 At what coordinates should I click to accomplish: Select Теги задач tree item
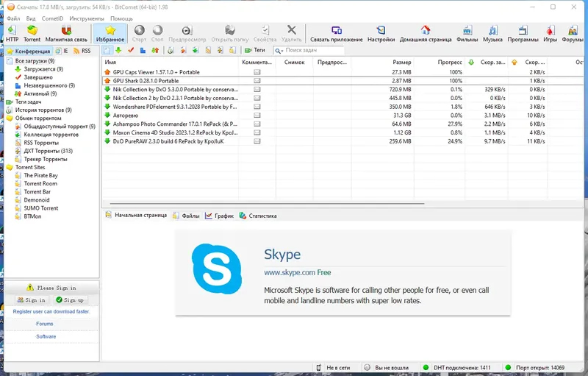click(28, 102)
